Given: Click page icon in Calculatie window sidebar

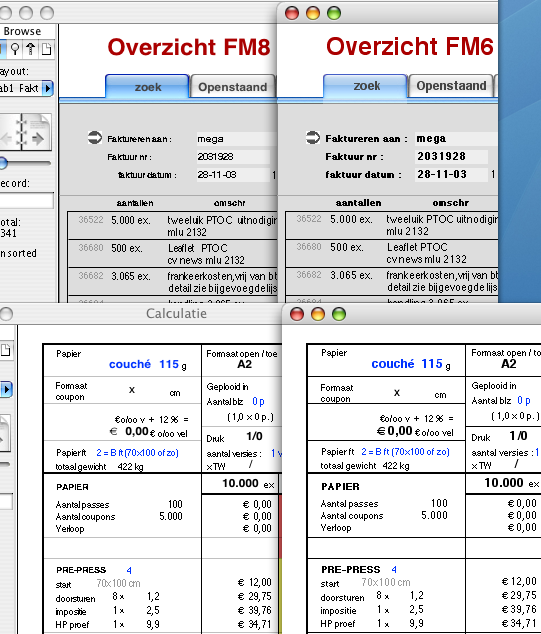Looking at the screenshot, I should (5, 350).
